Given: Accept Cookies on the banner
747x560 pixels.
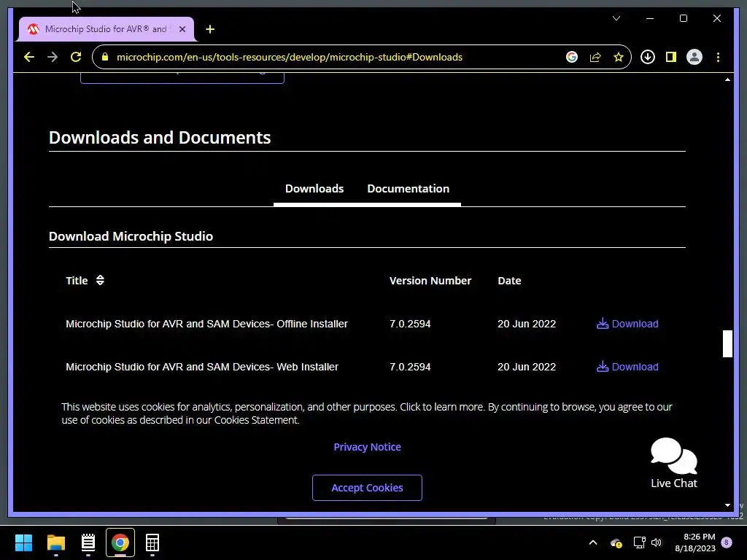Looking at the screenshot, I should click(368, 488).
